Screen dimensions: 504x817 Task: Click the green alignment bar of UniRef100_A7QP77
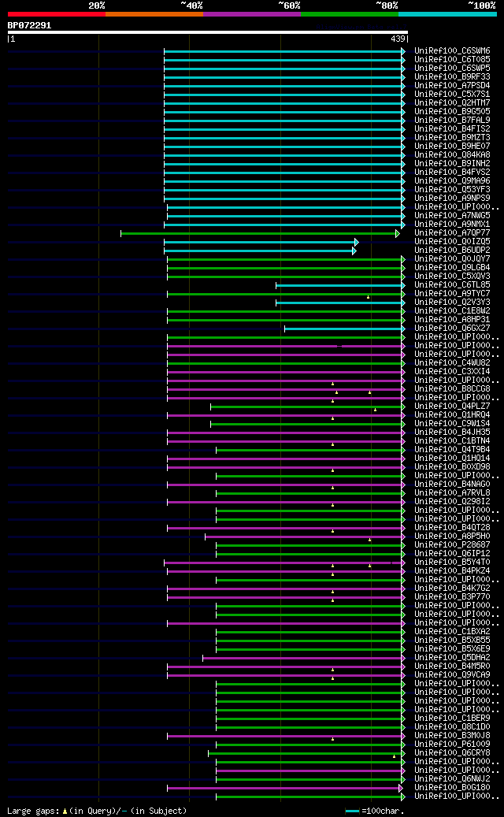(260, 233)
